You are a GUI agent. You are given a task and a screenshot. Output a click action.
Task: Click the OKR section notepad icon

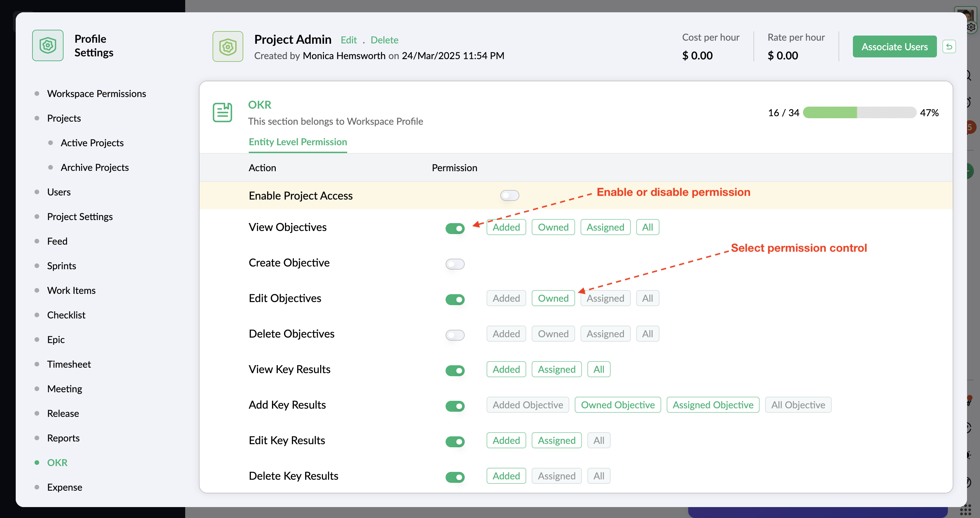[x=222, y=112]
